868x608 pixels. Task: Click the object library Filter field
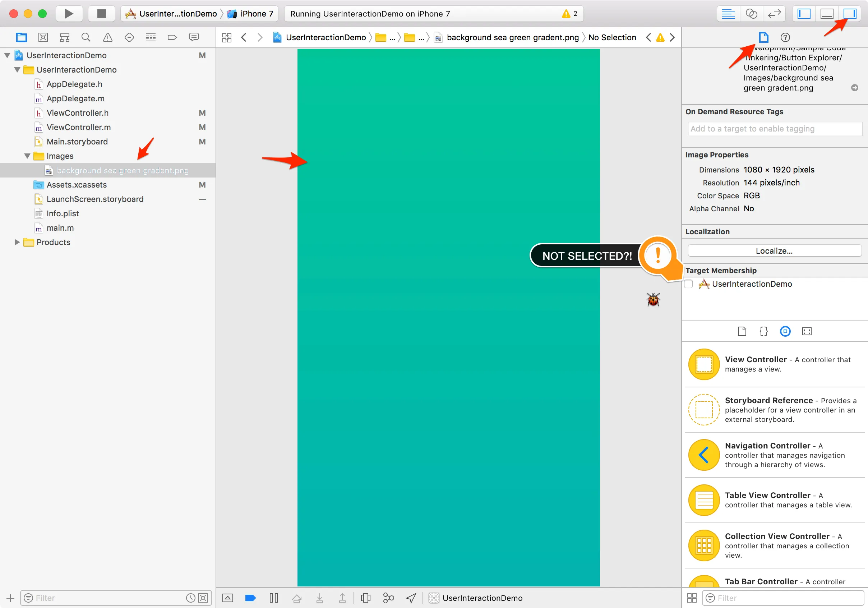coord(782,598)
